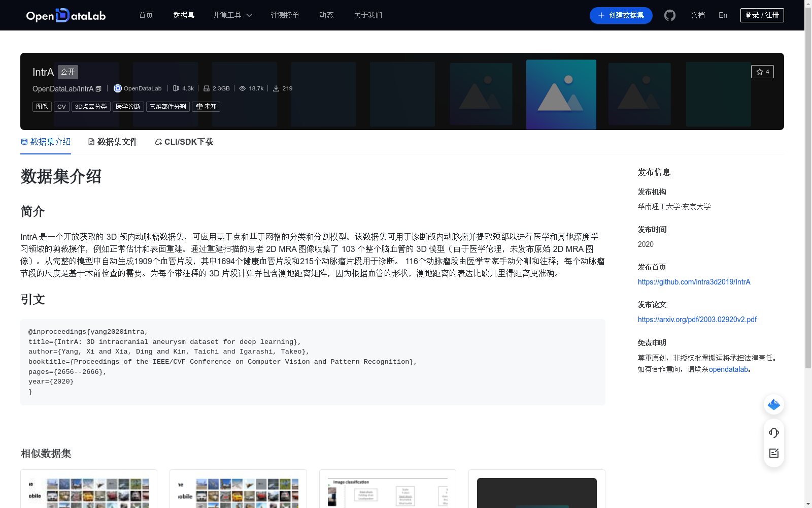Open the github.com/intra3d2019/IntrA link
Viewport: 812px width, 508px height.
coord(694,282)
